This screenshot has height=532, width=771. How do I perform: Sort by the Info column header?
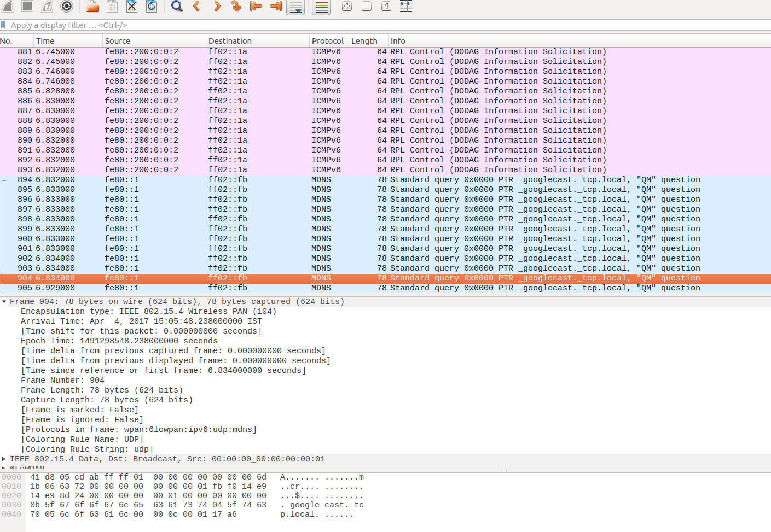coord(579,41)
